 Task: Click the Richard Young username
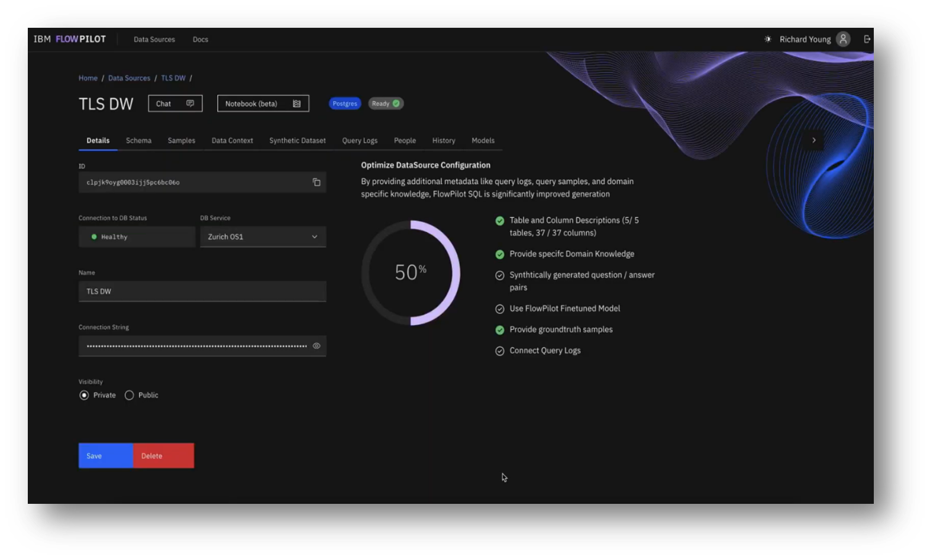[805, 40]
